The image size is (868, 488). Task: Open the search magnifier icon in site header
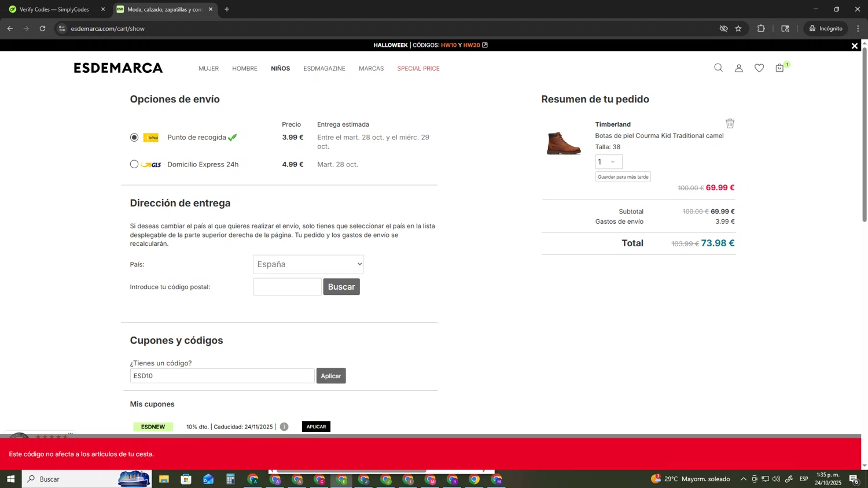pyautogui.click(x=718, y=68)
